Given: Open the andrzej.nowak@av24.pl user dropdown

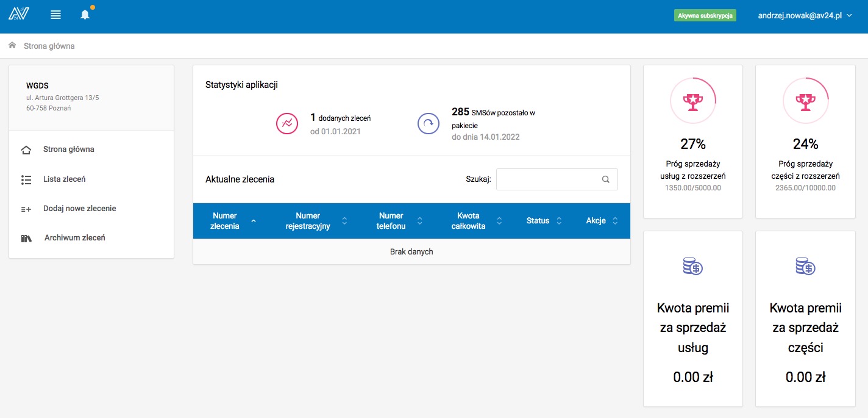Looking at the screenshot, I should (804, 16).
